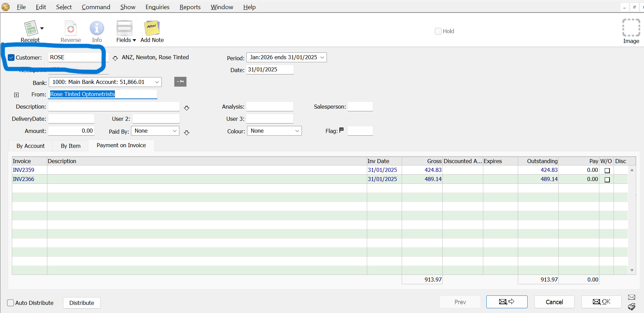Viewport: 644px width, 313px height.
Task: Click the Description lookup arrow icon
Action: (186, 108)
